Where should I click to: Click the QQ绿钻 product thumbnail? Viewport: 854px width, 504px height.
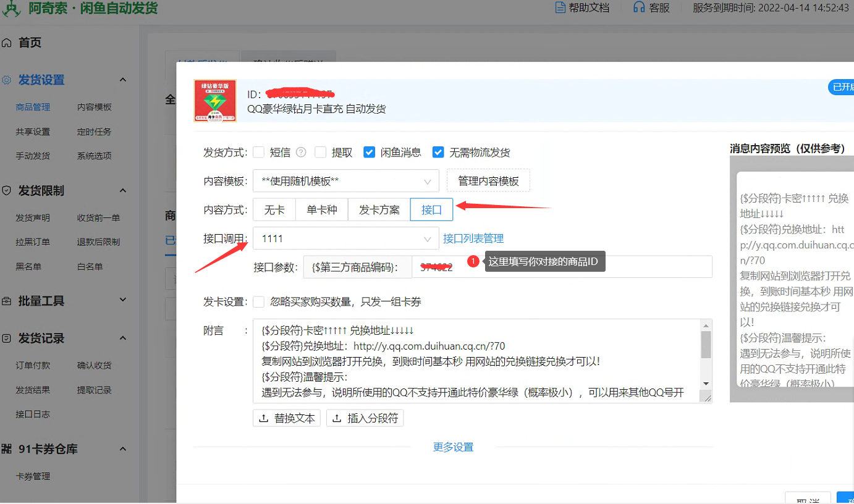215,101
